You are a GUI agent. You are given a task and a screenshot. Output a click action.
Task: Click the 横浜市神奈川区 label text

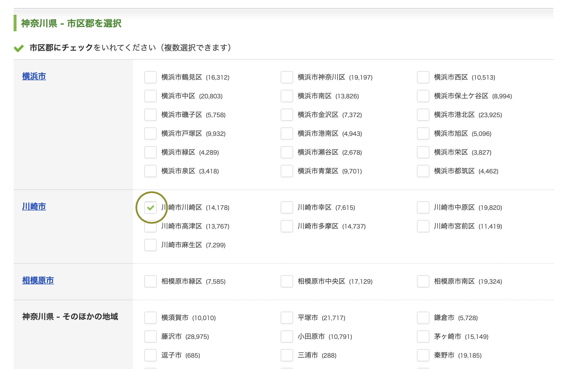pyautogui.click(x=321, y=77)
